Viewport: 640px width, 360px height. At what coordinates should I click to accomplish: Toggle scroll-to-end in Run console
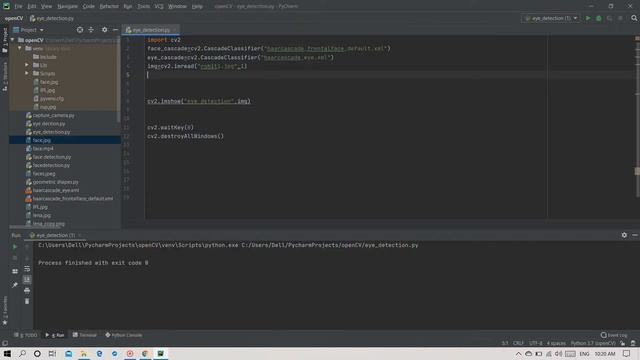coord(27,280)
